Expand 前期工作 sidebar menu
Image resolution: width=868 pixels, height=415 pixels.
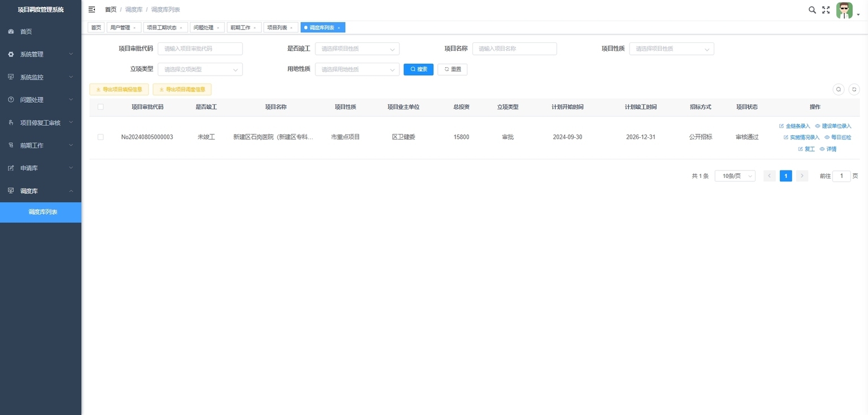41,145
